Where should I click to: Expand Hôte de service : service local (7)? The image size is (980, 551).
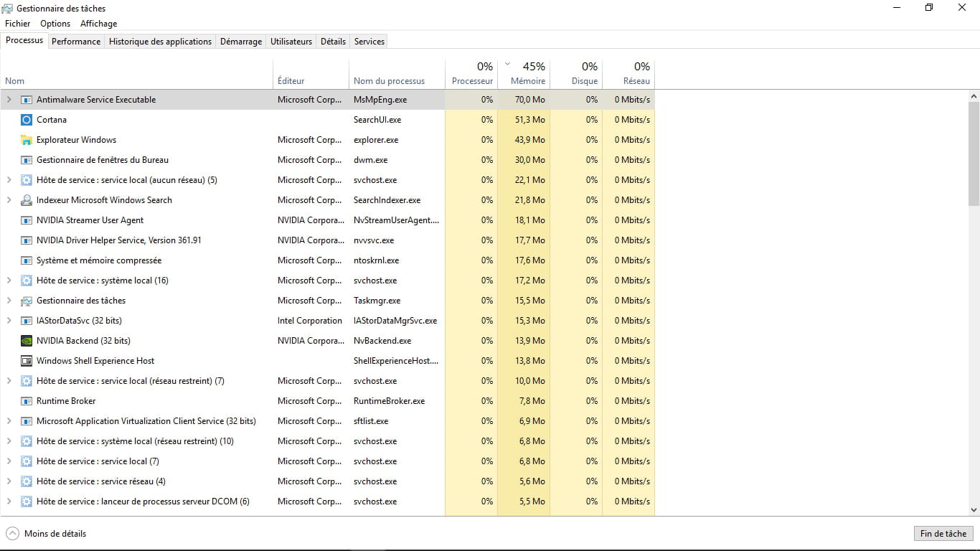pyautogui.click(x=9, y=461)
